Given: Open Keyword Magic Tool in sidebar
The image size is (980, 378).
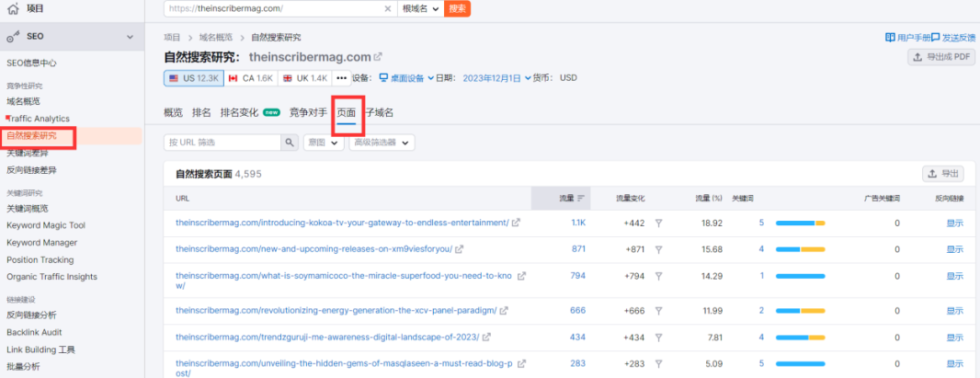Looking at the screenshot, I should [x=46, y=225].
